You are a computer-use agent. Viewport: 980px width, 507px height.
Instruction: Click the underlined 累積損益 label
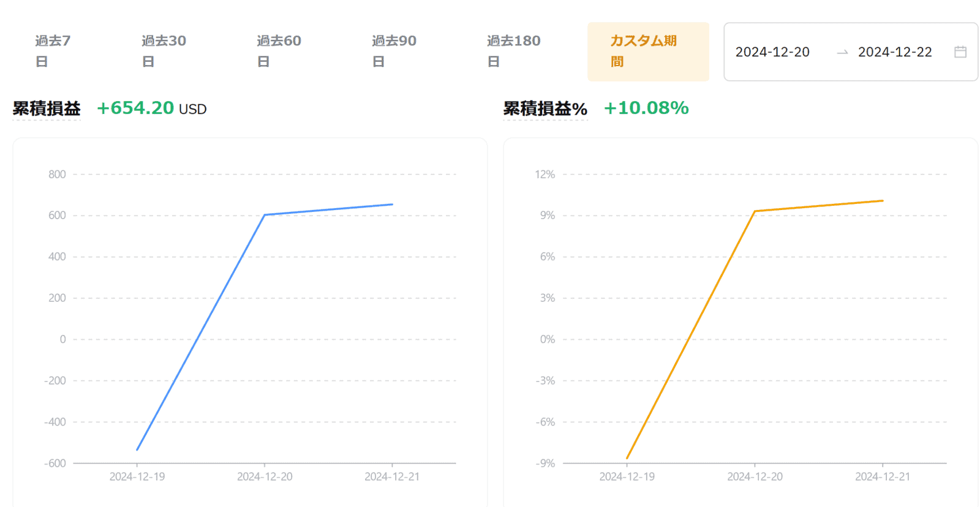pyautogui.click(x=47, y=108)
